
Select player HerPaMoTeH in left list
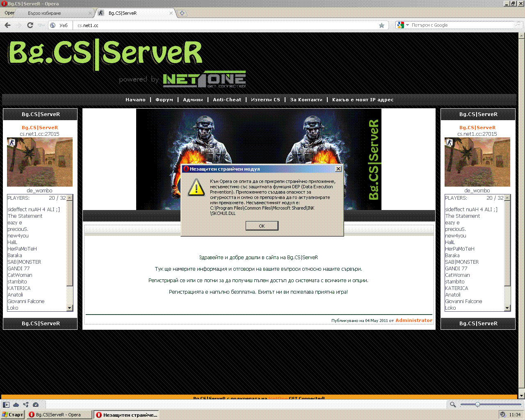(22, 249)
